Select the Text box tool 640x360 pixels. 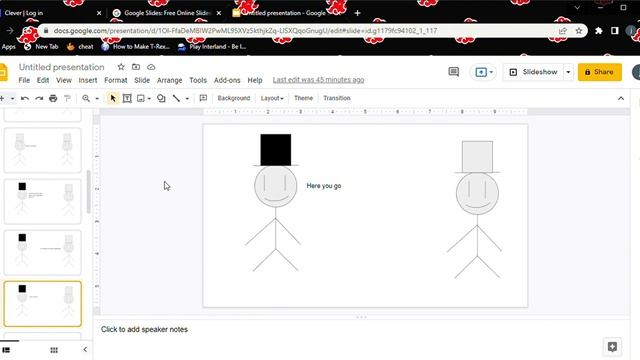click(x=127, y=98)
